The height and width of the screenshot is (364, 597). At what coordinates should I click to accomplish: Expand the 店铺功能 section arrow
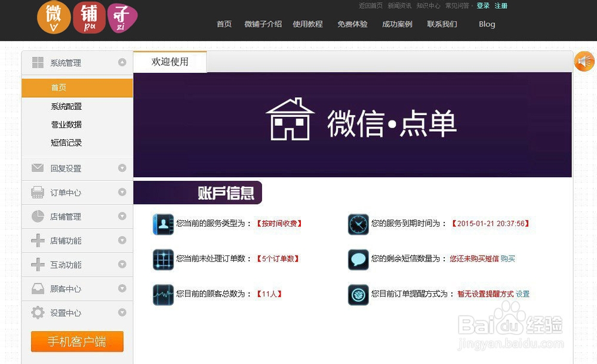(122, 240)
